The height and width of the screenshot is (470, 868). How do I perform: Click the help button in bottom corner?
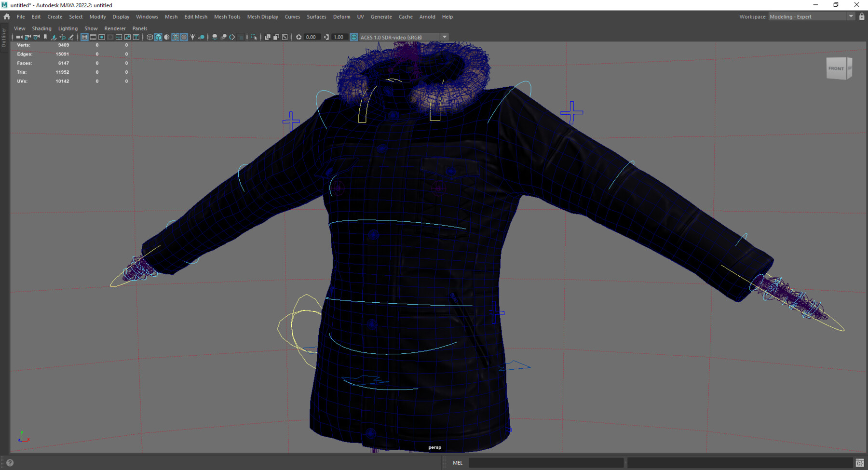click(10, 463)
